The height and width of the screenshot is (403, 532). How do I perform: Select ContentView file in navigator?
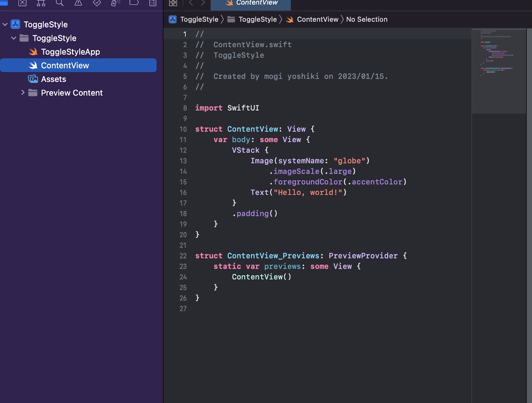coord(78,65)
